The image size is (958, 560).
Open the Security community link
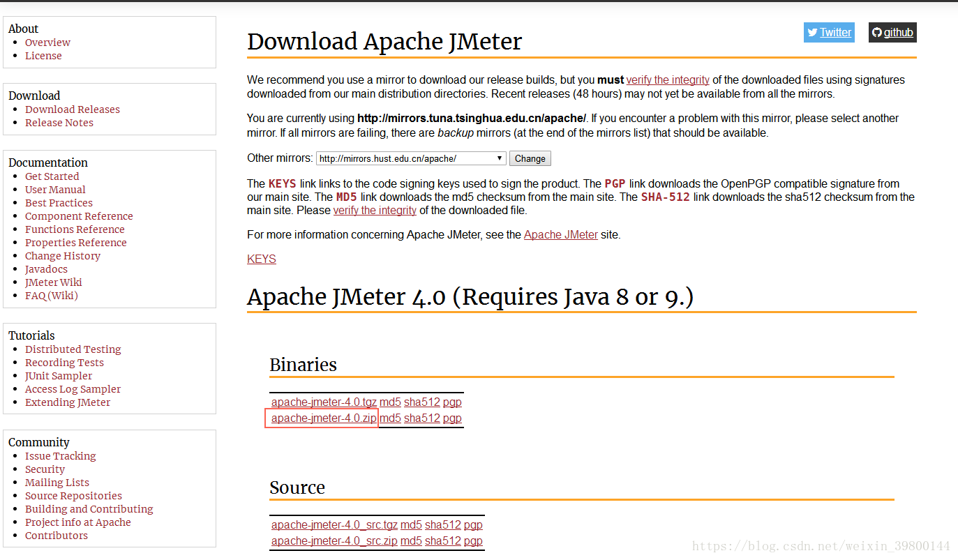pos(45,469)
